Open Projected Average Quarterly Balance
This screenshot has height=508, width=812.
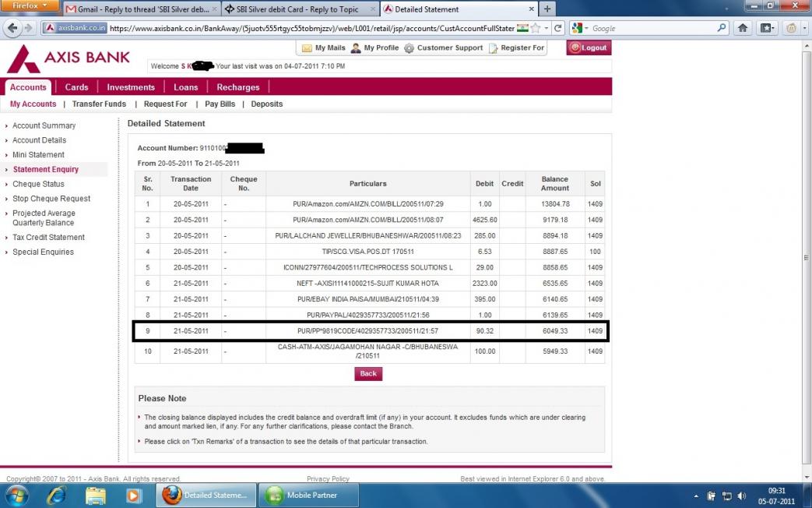44,217
